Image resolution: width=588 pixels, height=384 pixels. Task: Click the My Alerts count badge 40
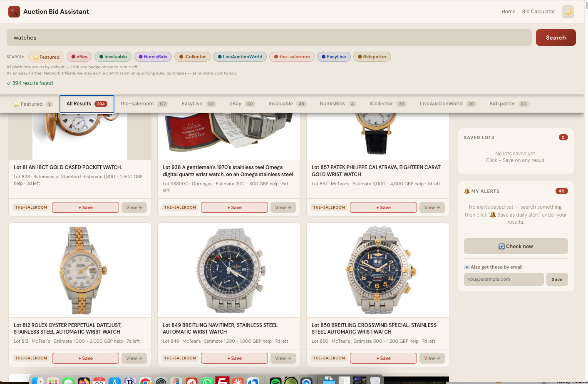(x=561, y=191)
